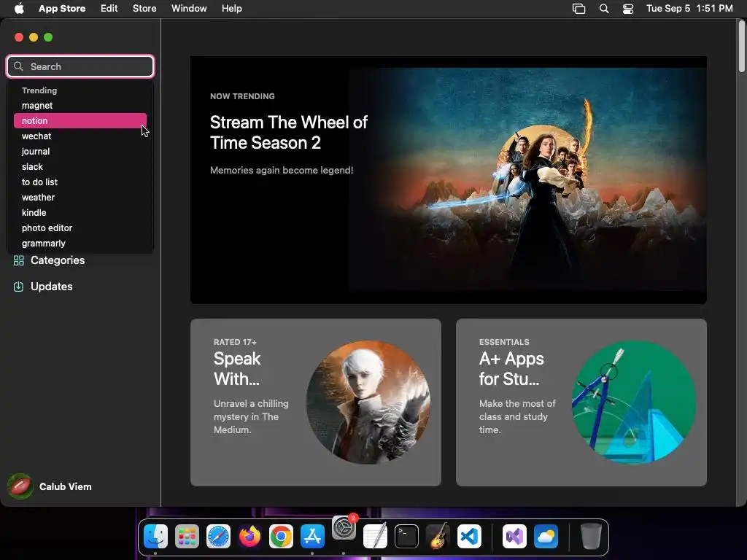Open the Help menu

pos(231,8)
